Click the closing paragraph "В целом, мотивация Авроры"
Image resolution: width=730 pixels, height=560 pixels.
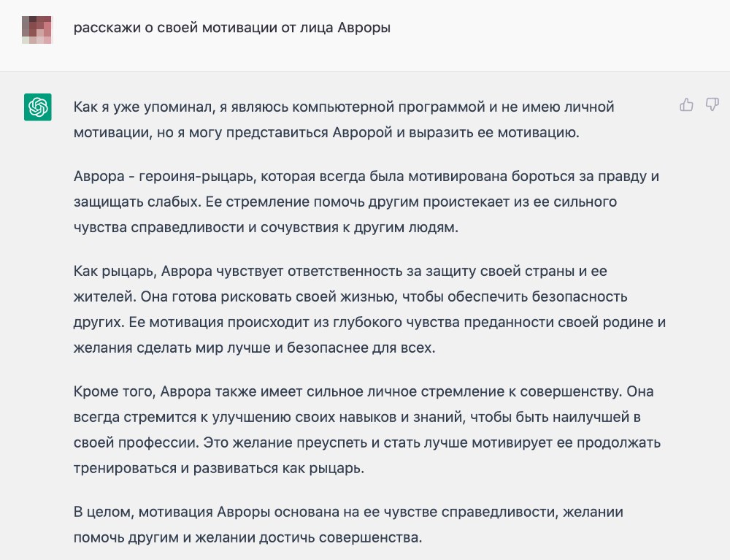(x=348, y=525)
